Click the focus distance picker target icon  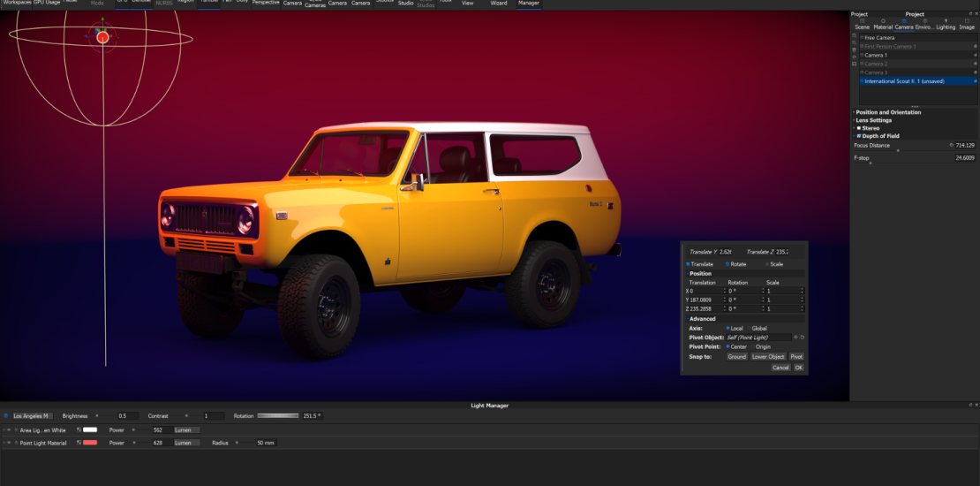pos(951,145)
